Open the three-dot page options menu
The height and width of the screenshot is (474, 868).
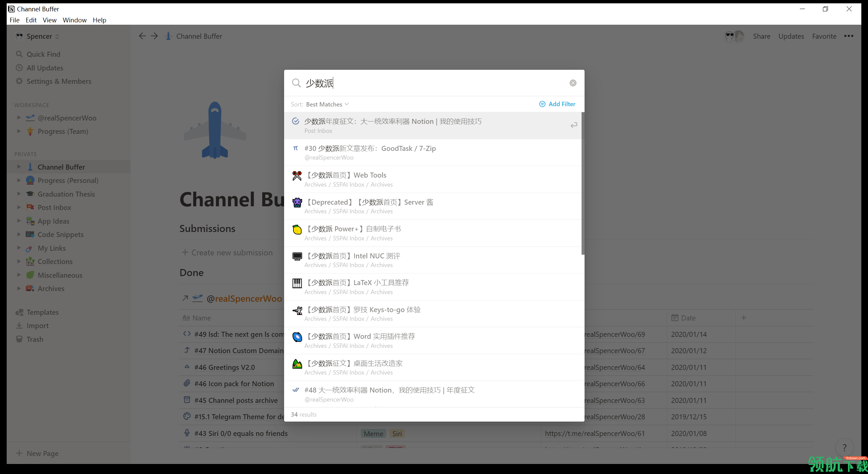pyautogui.click(x=848, y=36)
